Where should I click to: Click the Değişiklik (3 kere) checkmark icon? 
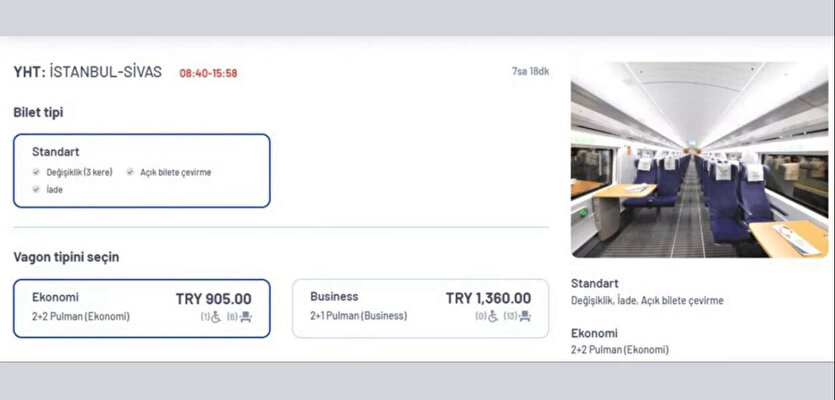tap(36, 172)
